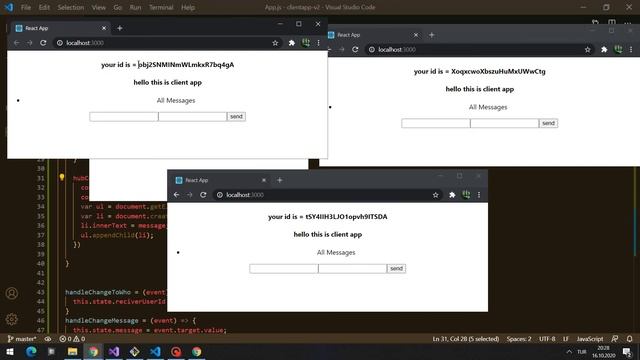Reload page in bottom browser window
Image resolution: width=640 pixels, height=360 pixels.
click(x=203, y=195)
